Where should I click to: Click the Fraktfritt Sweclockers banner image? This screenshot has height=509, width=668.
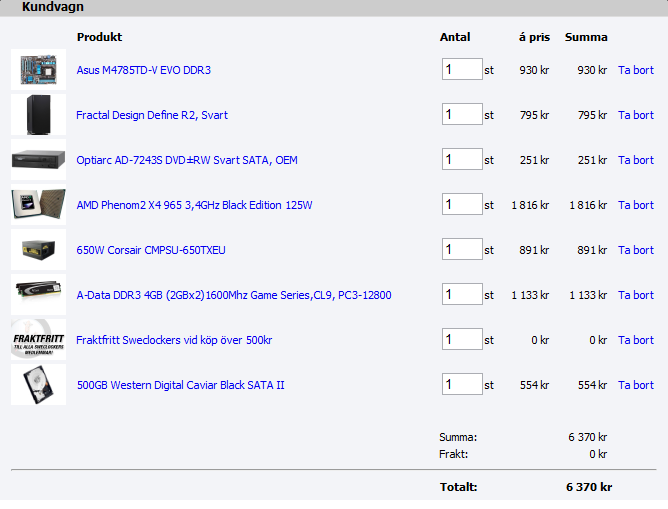coord(38,340)
